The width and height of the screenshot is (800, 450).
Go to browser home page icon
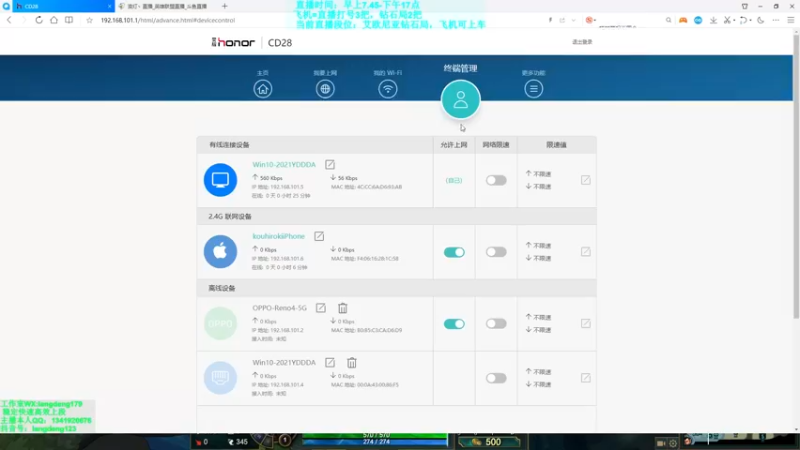point(54,20)
